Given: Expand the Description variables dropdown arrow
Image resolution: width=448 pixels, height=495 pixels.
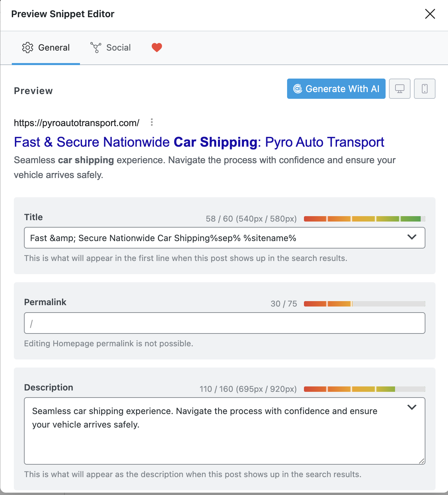Looking at the screenshot, I should point(412,407).
